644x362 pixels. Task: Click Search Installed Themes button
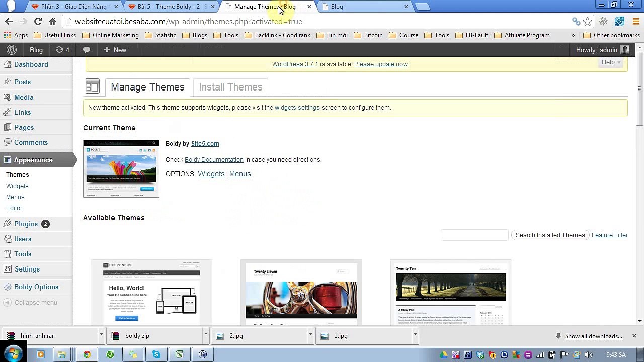point(550,235)
